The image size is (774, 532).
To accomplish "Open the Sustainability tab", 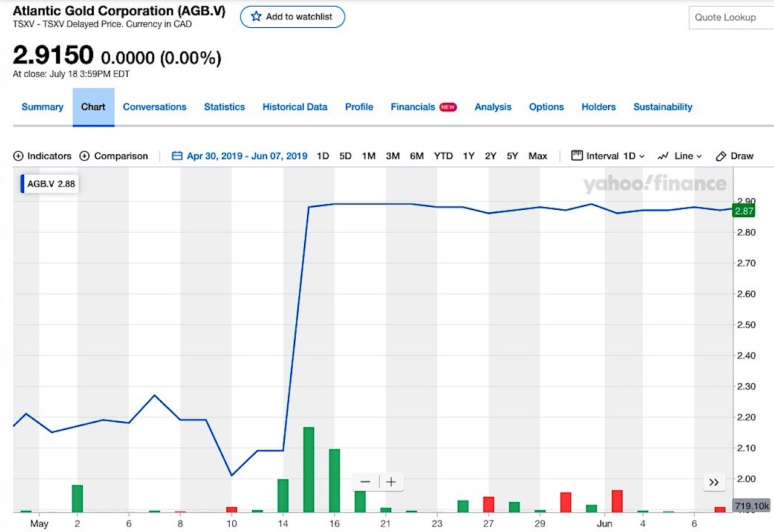I will (x=663, y=107).
